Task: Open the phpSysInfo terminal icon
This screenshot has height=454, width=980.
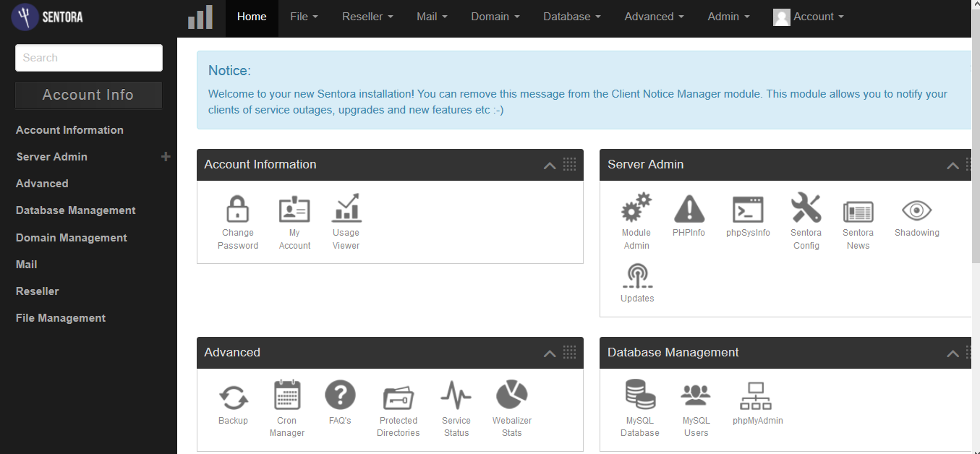Action: click(748, 209)
